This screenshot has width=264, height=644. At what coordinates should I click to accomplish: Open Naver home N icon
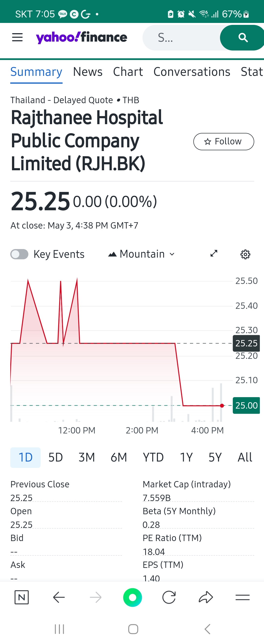click(x=22, y=597)
